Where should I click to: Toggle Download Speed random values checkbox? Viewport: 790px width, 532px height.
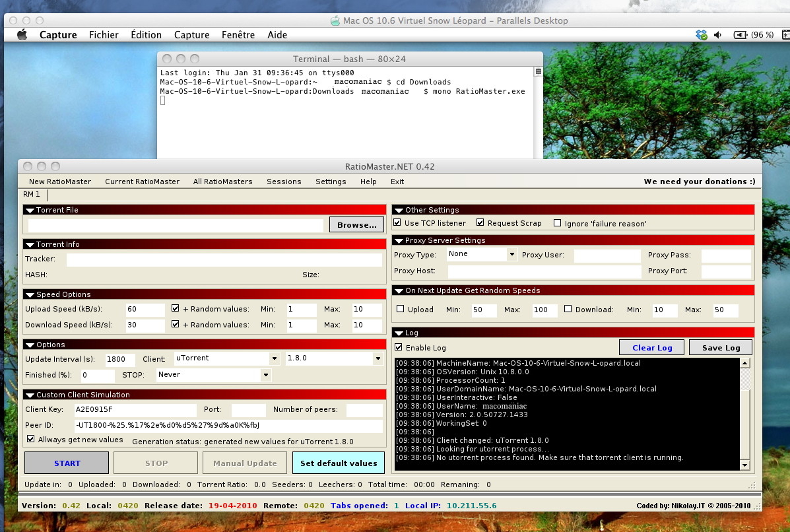176,324
